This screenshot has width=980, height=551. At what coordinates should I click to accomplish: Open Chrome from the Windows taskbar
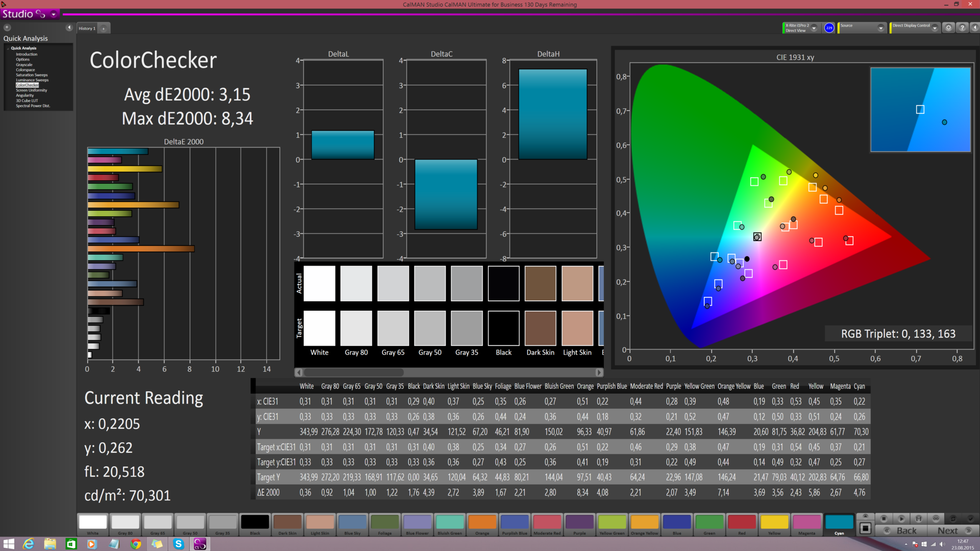135,544
